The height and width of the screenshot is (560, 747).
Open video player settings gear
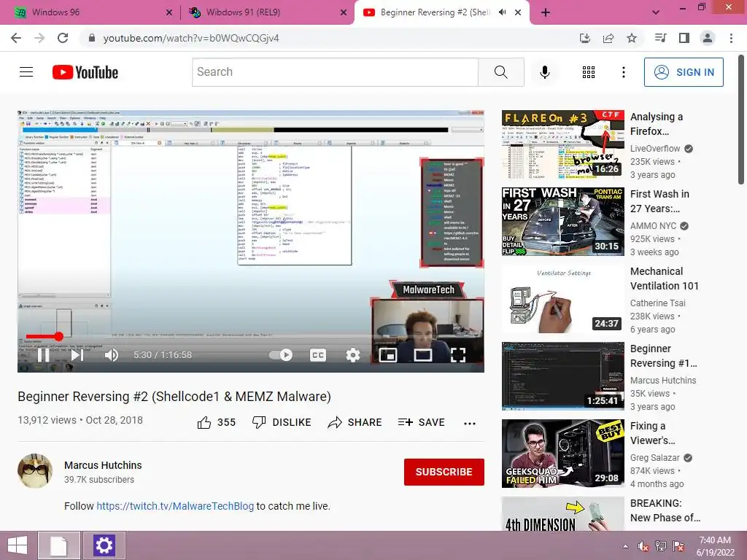click(353, 355)
